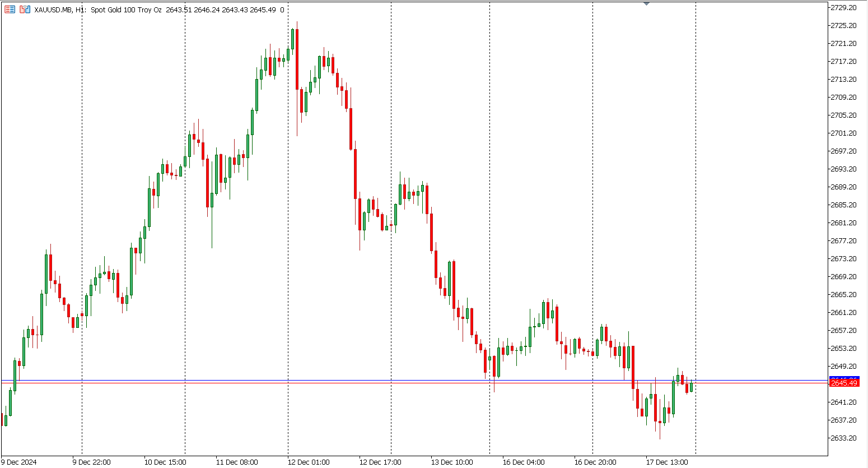Click the 2637.20 price scale label
Screen dimensions: 868x468
[844, 420]
